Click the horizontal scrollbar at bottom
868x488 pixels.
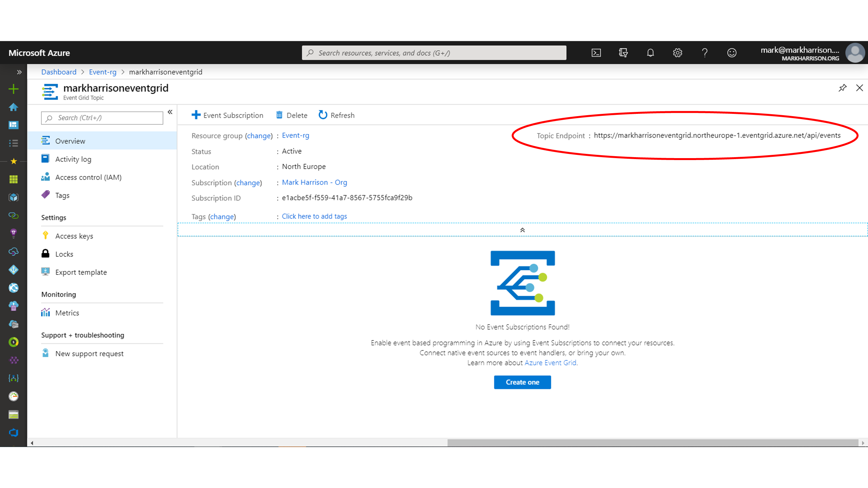(x=652, y=443)
